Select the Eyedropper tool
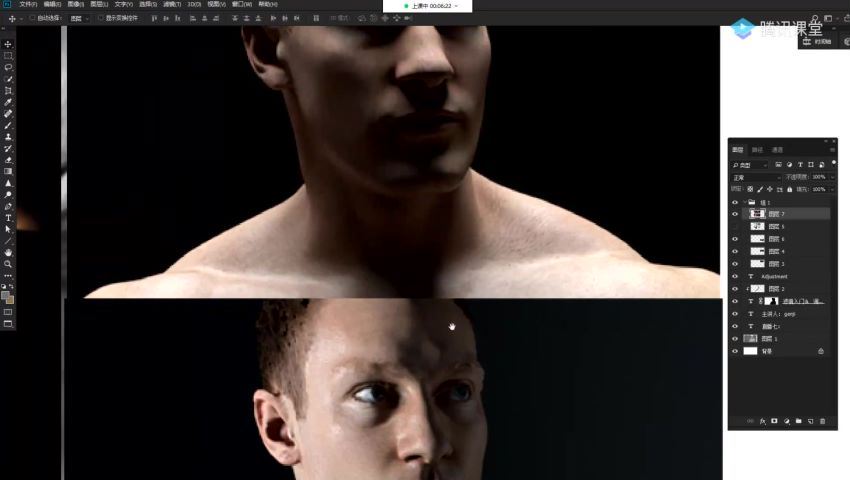 point(8,102)
